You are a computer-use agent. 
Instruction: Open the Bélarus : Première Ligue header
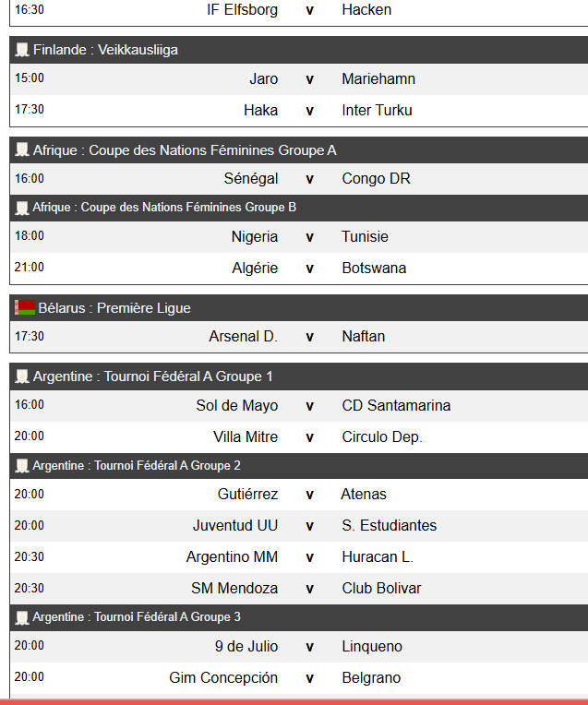point(114,308)
